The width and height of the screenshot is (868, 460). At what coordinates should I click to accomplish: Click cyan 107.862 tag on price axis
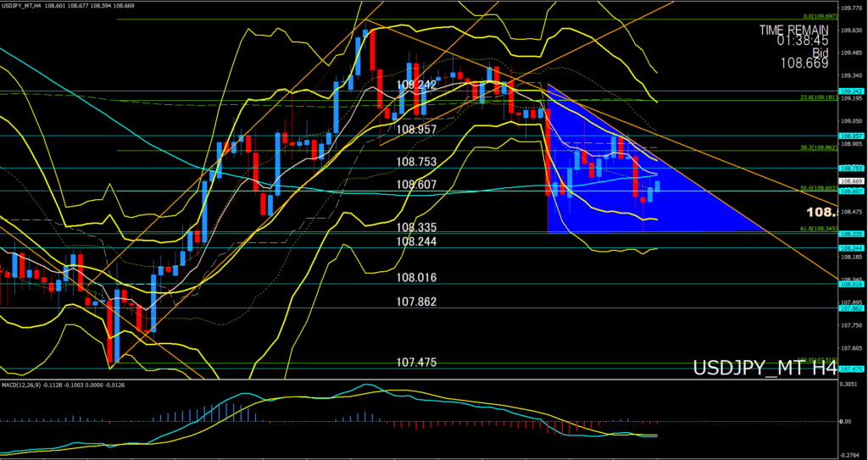point(853,308)
